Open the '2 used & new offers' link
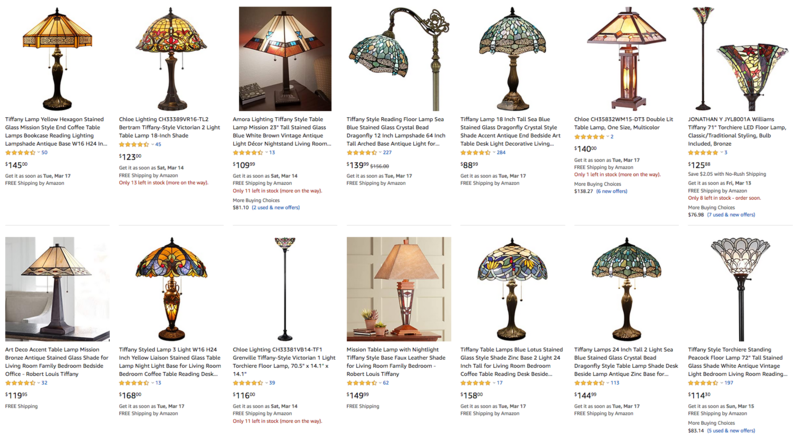This screenshot has width=800, height=441. [x=276, y=208]
